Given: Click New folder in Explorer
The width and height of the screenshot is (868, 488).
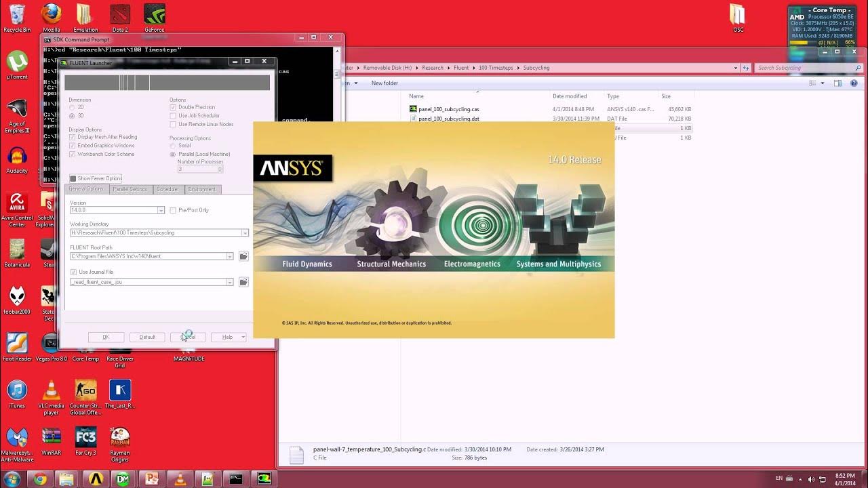Looking at the screenshot, I should pyautogui.click(x=384, y=83).
